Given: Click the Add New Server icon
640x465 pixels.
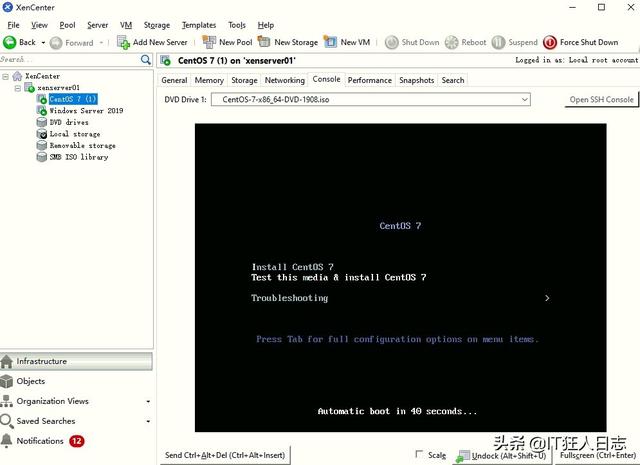Looking at the screenshot, I should 123,42.
